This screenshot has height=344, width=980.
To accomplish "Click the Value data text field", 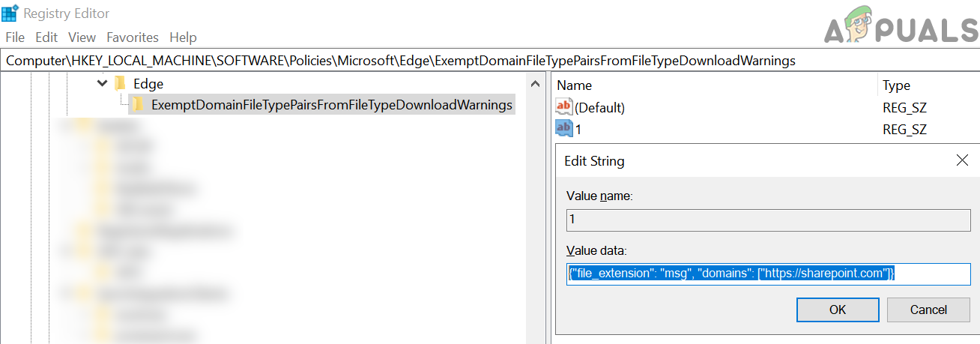I will tap(768, 274).
